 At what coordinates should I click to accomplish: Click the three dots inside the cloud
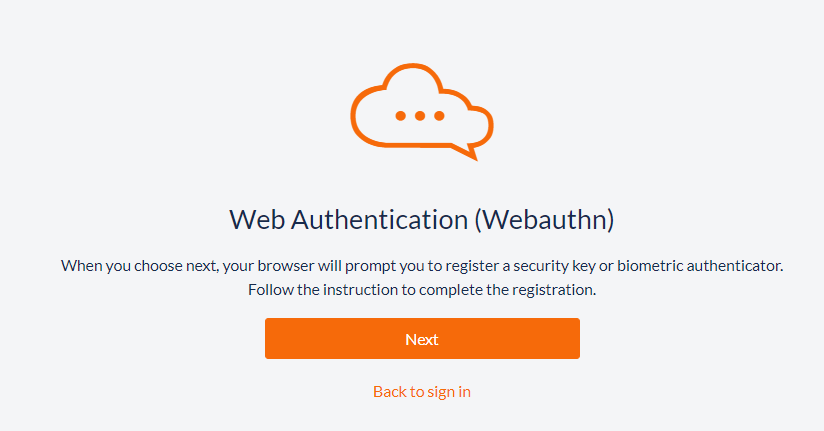pyautogui.click(x=421, y=116)
